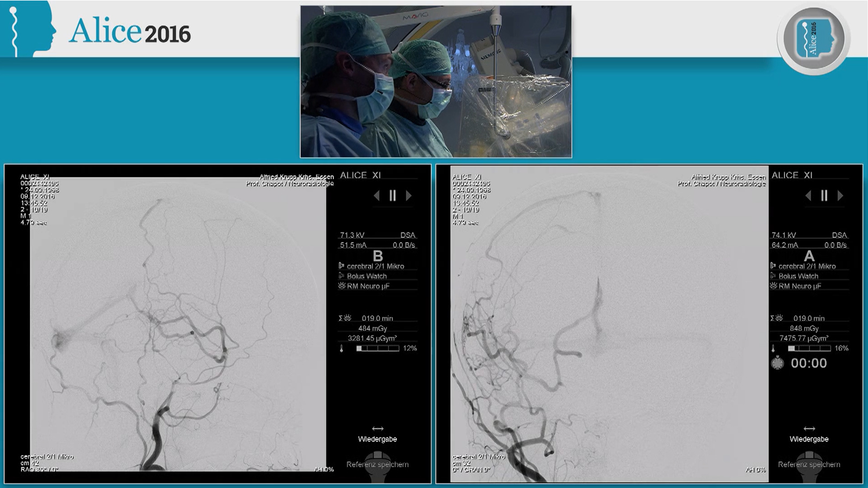868x488 pixels.
Task: Select RM Neuro µF in plane A panel
Action: coord(799,286)
